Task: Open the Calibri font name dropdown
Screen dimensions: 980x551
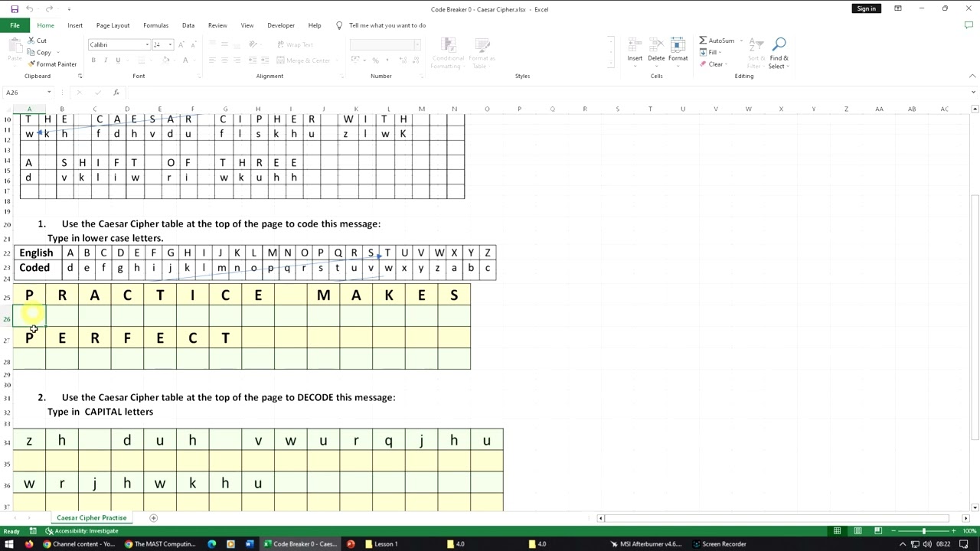Action: point(147,44)
